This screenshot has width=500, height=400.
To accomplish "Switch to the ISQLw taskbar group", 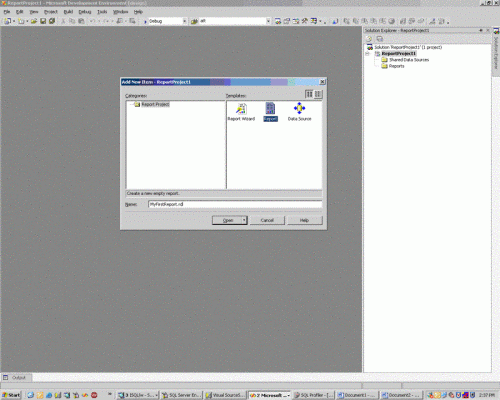I will pos(138,395).
